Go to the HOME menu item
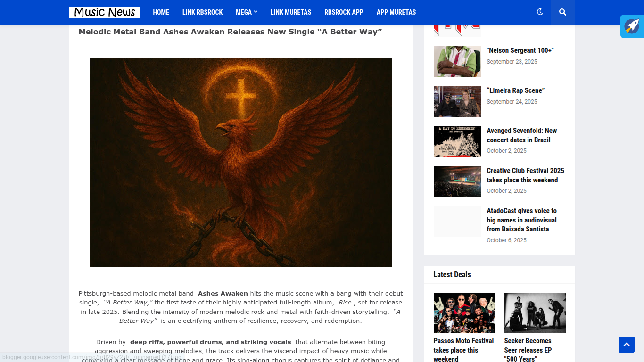 click(161, 12)
